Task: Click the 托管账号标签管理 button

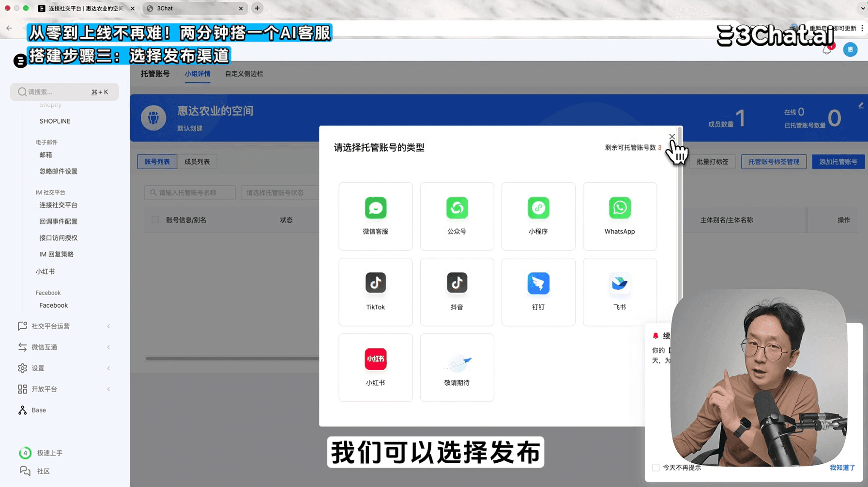Action: (x=774, y=162)
